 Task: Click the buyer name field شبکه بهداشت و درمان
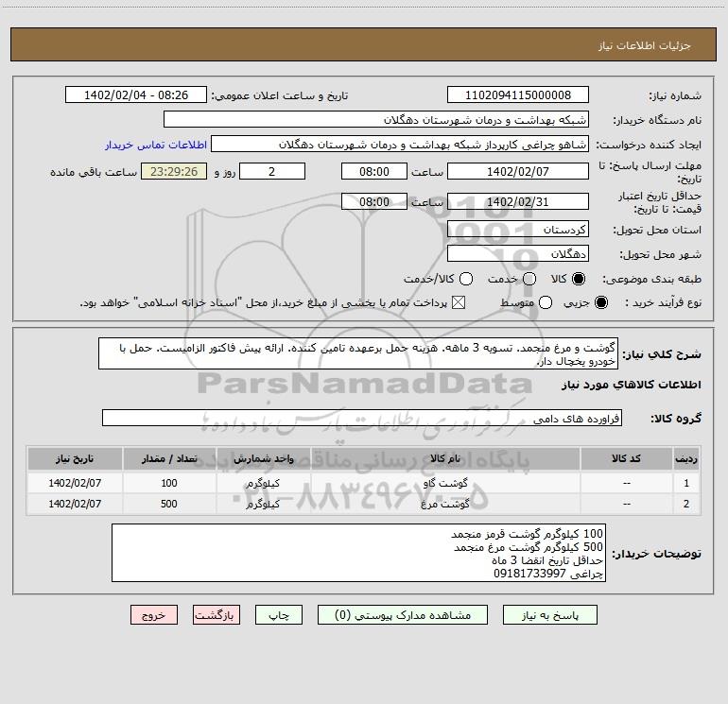point(376,120)
